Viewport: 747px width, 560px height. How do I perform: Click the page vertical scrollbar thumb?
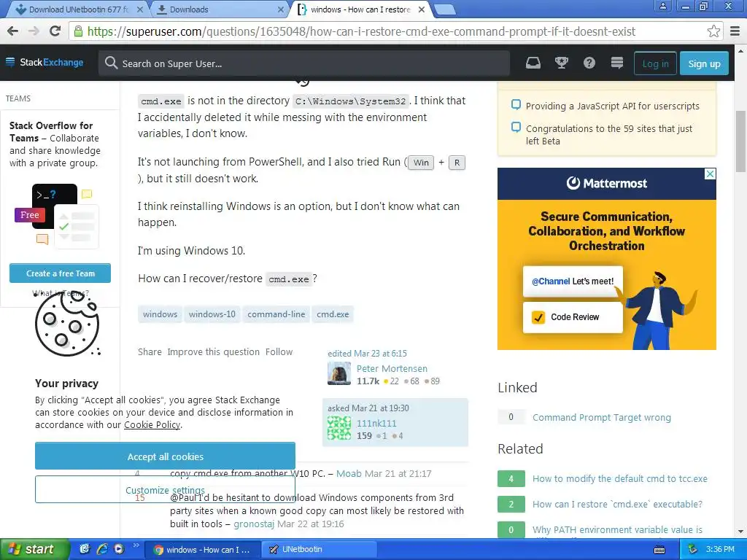click(740, 141)
